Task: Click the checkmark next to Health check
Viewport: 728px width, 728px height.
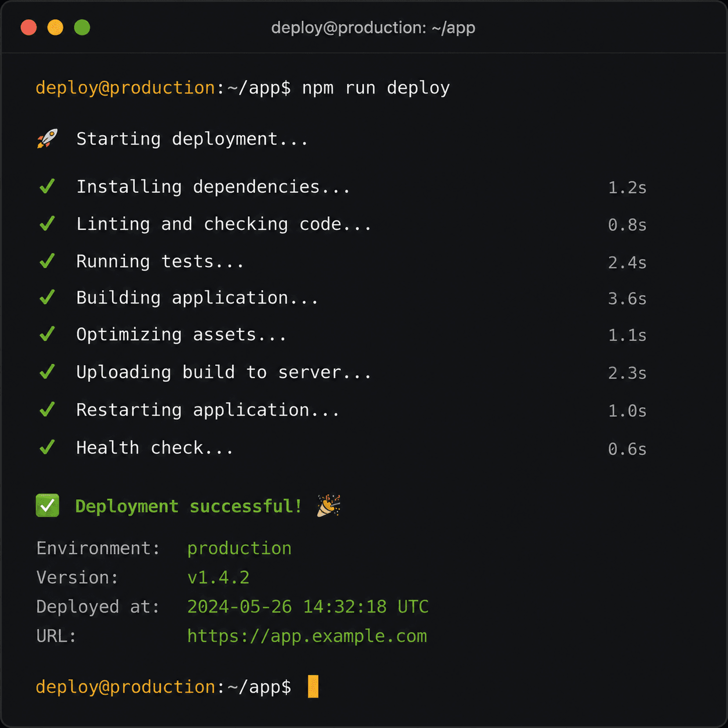Action: coord(47,448)
